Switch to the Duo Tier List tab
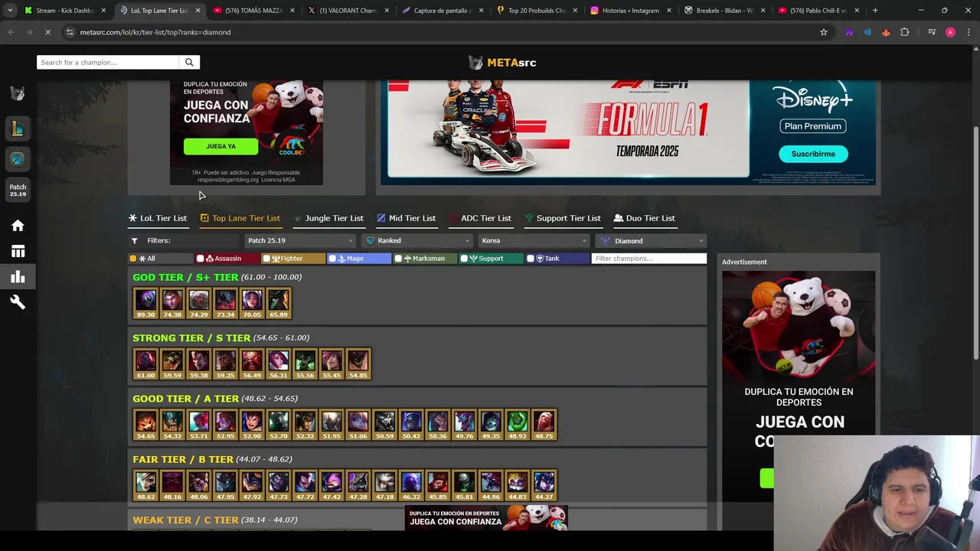Image resolution: width=980 pixels, height=551 pixels. coord(645,218)
